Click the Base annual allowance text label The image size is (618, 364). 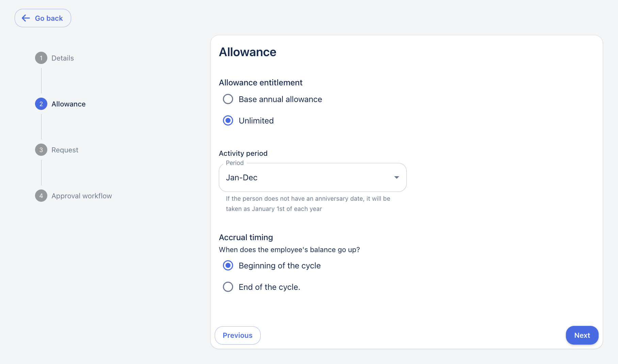tap(280, 99)
